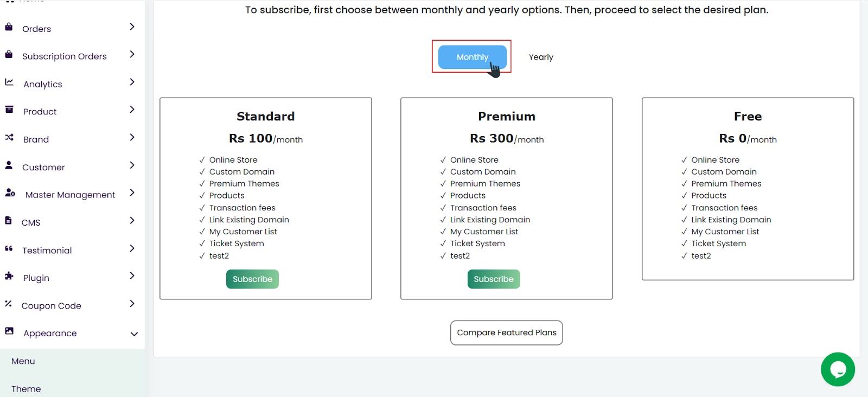Click the Orders shopping bag icon
Screen dimensions: 868x397
click(9, 27)
